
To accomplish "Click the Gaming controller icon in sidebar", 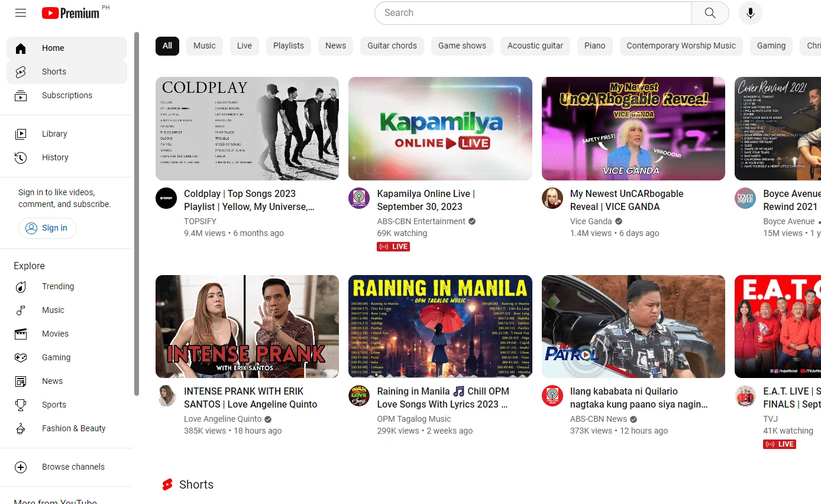I will pyautogui.click(x=21, y=357).
